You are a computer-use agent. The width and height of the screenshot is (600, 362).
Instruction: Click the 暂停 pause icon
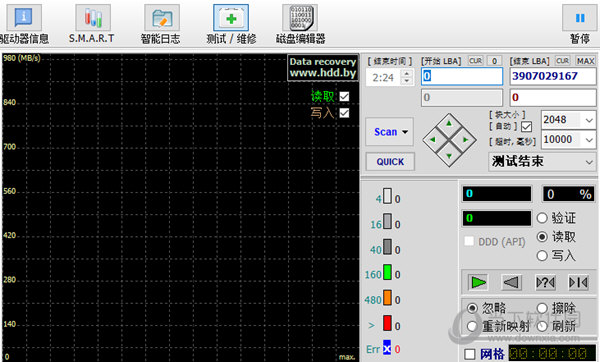580,18
